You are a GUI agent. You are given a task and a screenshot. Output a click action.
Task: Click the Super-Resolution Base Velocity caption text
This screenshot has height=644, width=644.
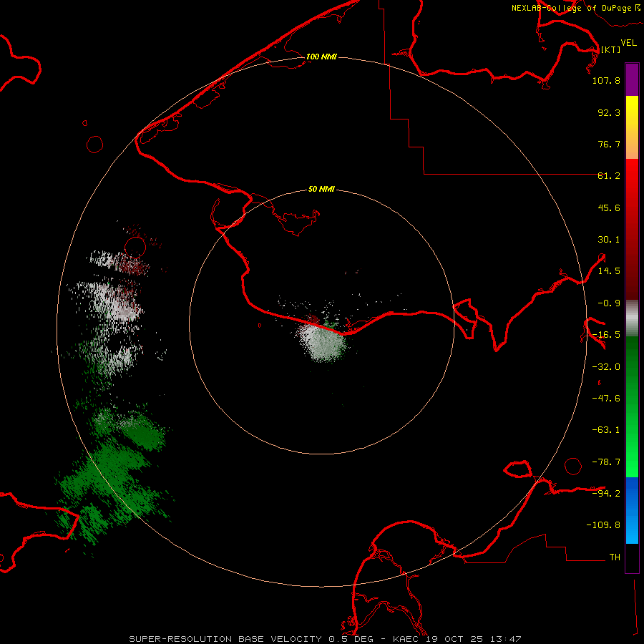point(325,639)
